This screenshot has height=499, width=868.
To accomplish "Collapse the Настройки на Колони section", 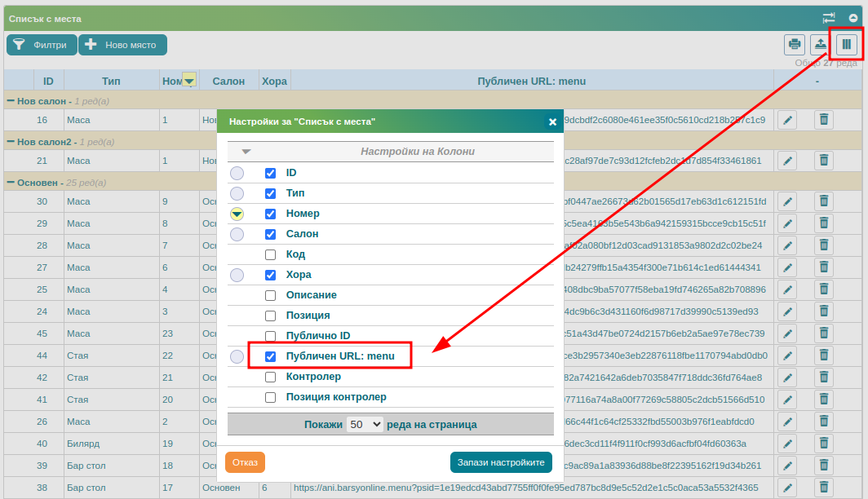I will (246, 152).
